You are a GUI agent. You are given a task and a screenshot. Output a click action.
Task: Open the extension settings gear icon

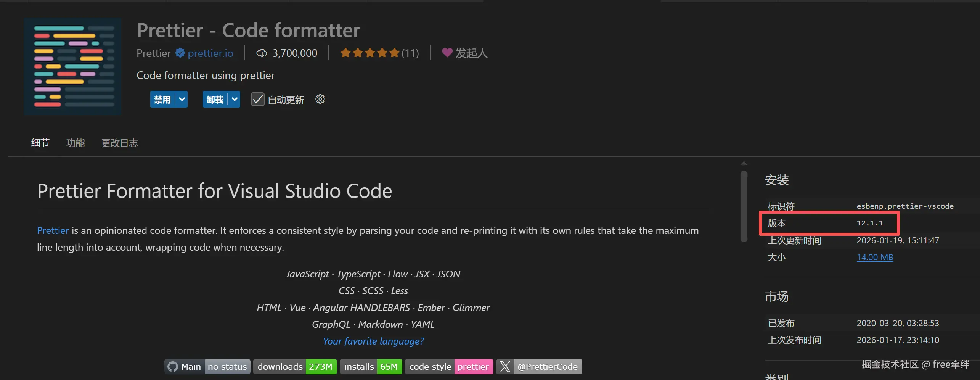(x=320, y=99)
